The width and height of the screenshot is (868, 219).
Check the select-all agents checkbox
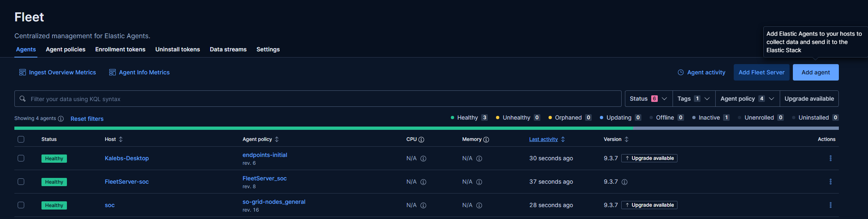click(x=21, y=139)
